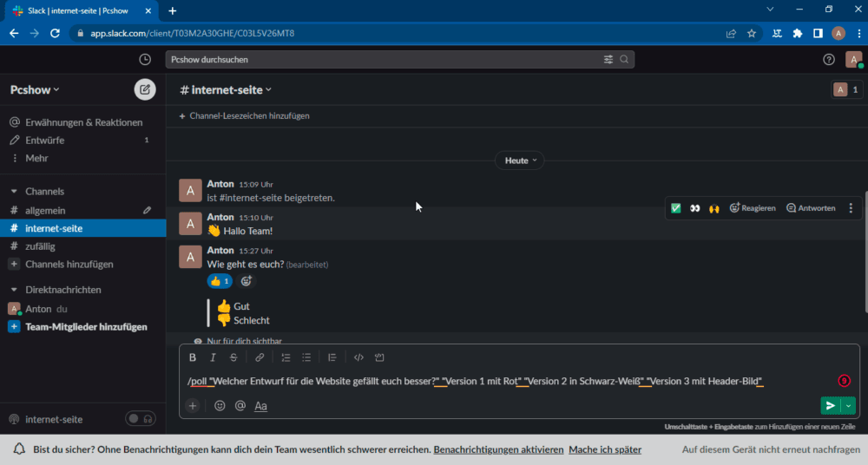Open the Heute date dropdown

pyautogui.click(x=520, y=160)
